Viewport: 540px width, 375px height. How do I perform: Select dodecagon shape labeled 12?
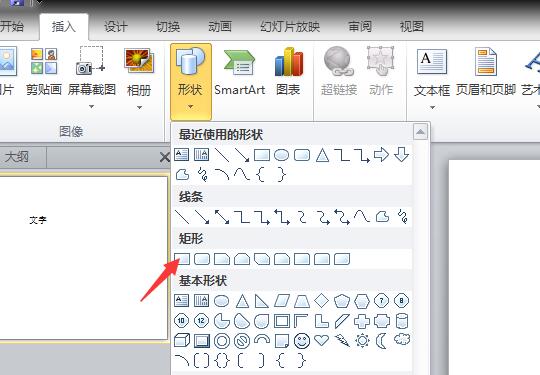click(x=201, y=321)
